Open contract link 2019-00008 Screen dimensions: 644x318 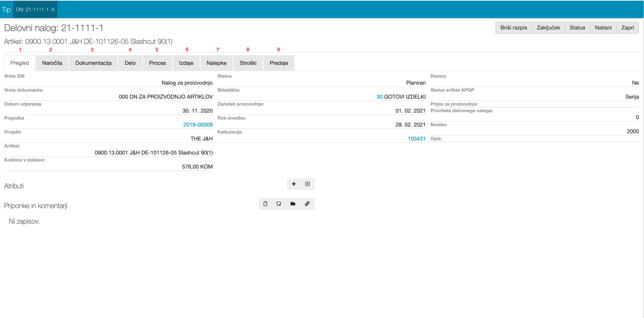click(x=198, y=125)
